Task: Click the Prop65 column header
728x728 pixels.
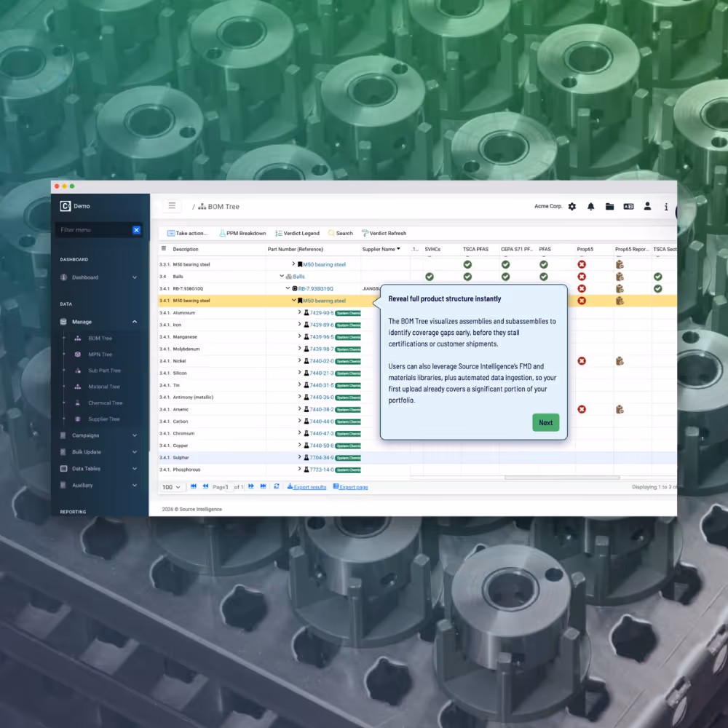Action: (585, 249)
